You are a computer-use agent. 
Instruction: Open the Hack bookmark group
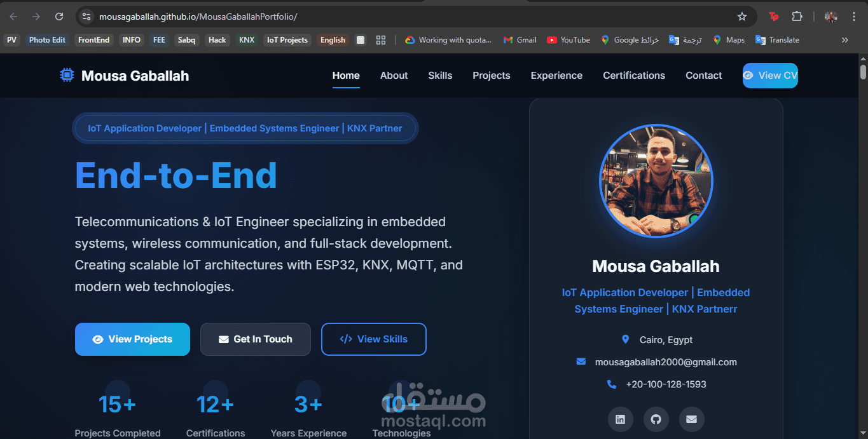click(x=217, y=40)
